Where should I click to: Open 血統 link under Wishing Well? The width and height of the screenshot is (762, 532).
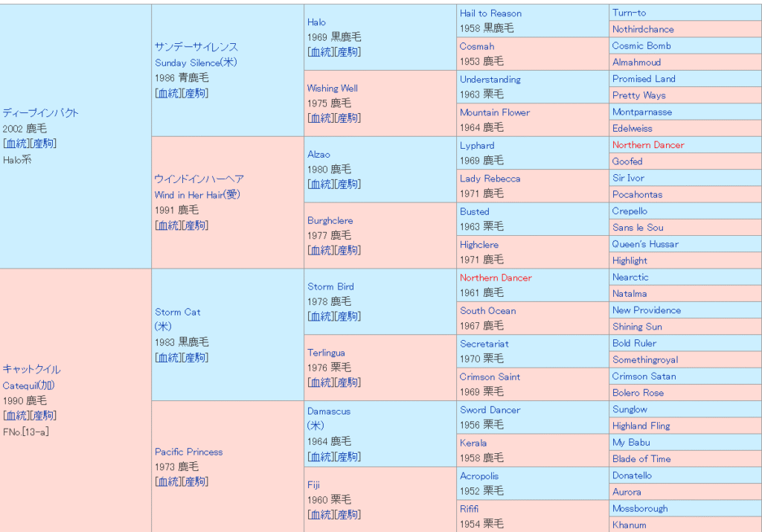coord(321,118)
